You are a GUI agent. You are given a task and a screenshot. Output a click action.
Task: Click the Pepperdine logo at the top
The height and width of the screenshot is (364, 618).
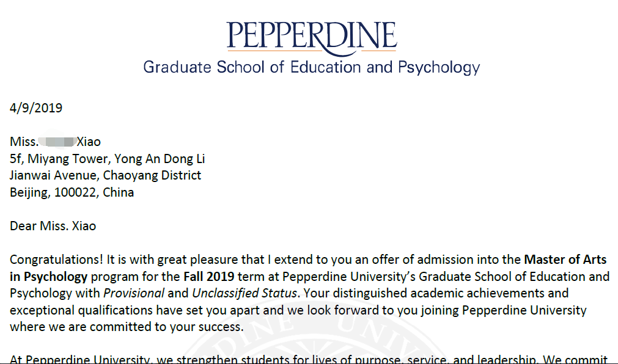tap(311, 35)
